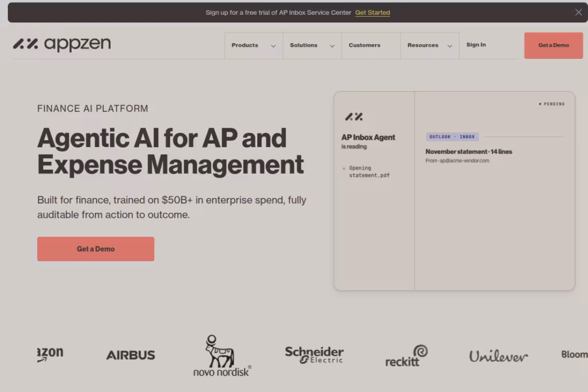This screenshot has height=392, width=588.
Task: Open the AppZen logo home link
Action: [x=62, y=44]
